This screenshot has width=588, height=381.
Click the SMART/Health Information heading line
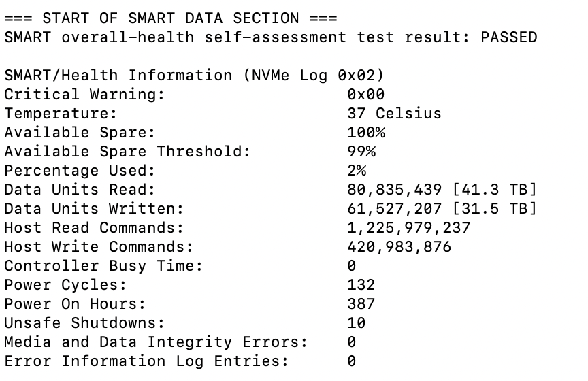click(x=194, y=76)
